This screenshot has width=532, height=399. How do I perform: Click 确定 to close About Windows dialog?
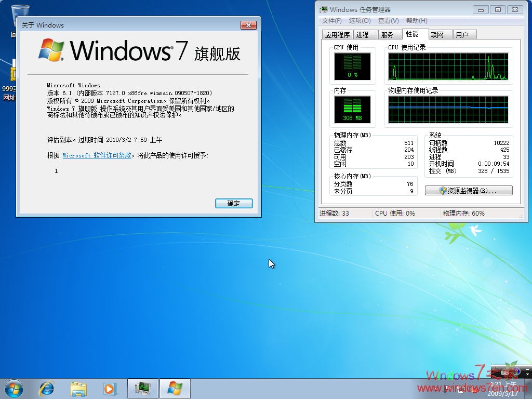pos(233,203)
